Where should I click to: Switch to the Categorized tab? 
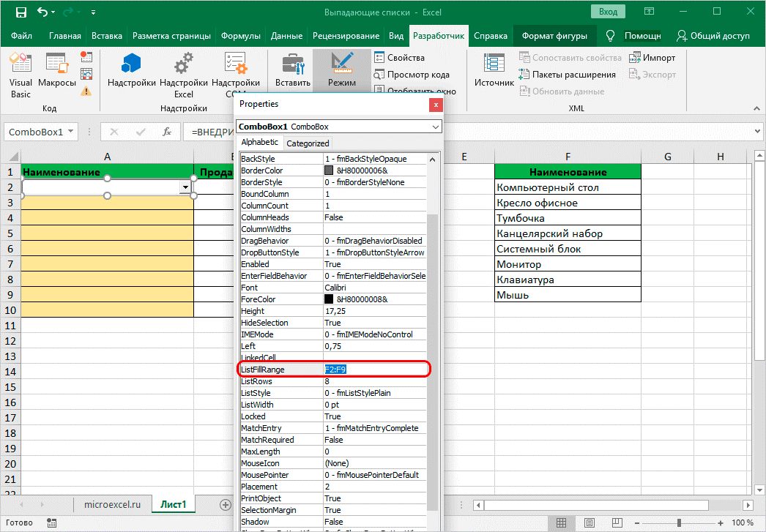308,143
